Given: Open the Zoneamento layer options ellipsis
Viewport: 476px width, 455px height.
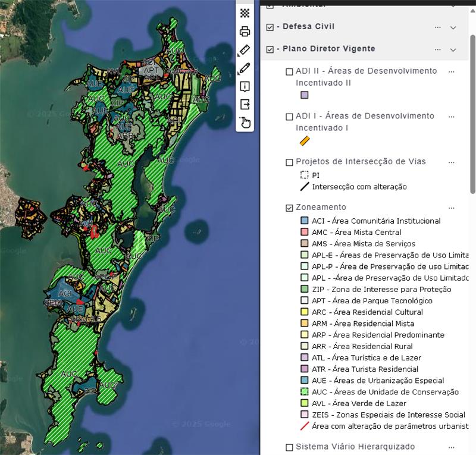Looking at the screenshot, I should [451, 208].
